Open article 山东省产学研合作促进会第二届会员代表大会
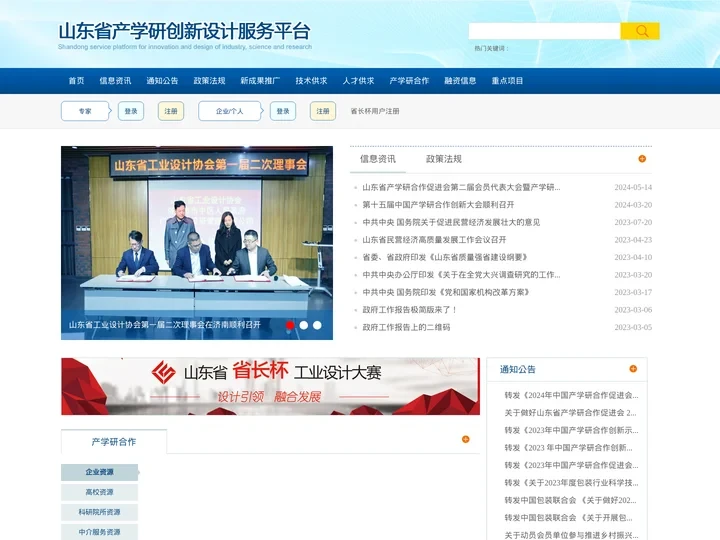 click(x=461, y=187)
